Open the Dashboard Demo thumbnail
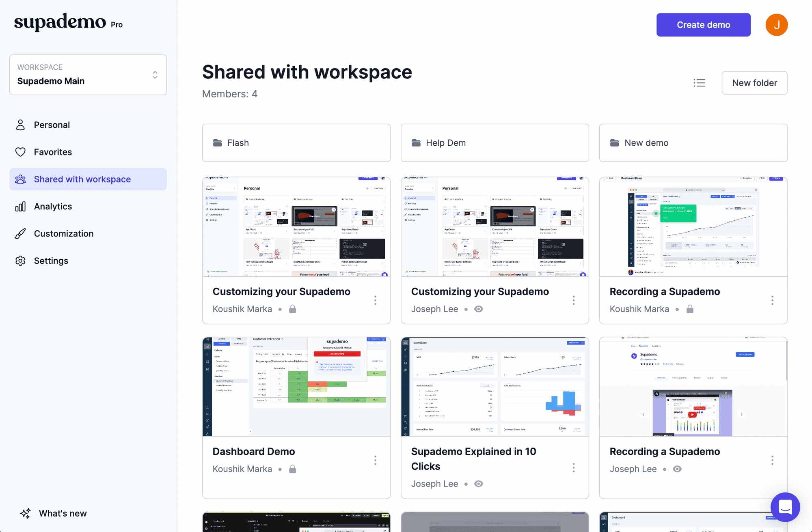812x532 pixels. (296, 386)
